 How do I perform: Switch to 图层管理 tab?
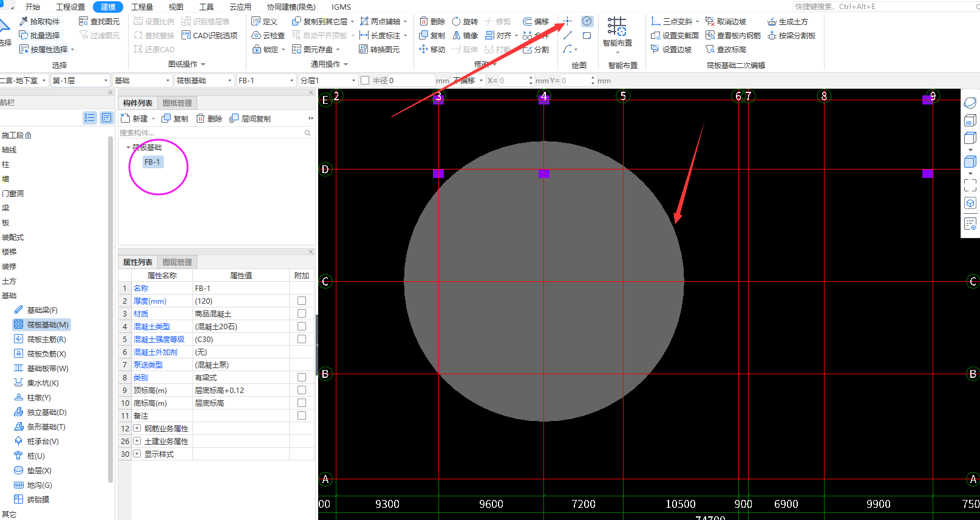(177, 262)
